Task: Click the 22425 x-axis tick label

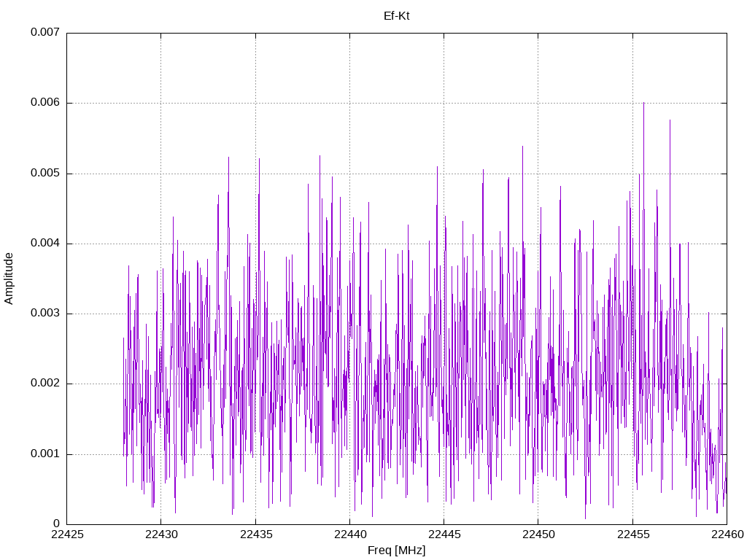Action: pos(67,534)
